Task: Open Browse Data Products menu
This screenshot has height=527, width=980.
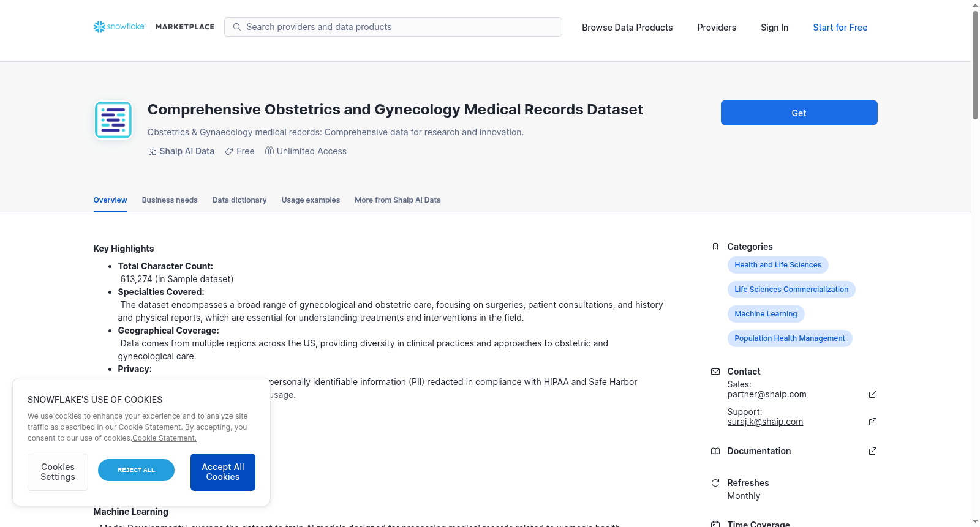Action: coord(627,28)
